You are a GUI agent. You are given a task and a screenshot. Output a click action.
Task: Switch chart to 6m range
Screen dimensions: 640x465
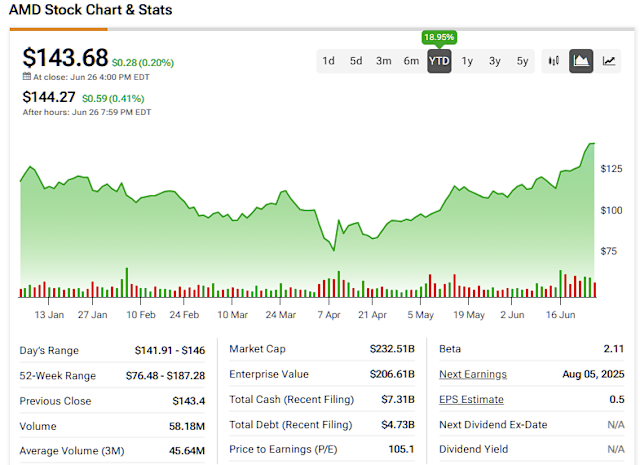(x=411, y=61)
